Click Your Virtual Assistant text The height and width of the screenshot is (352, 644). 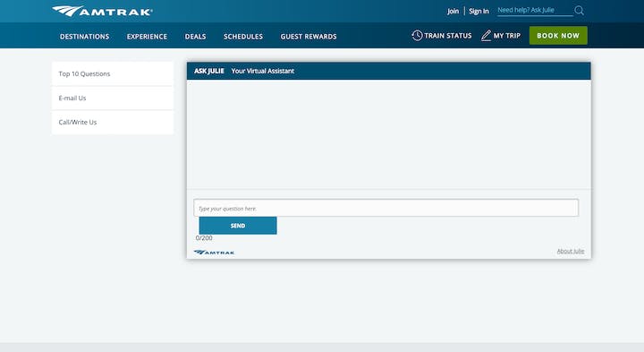point(262,71)
